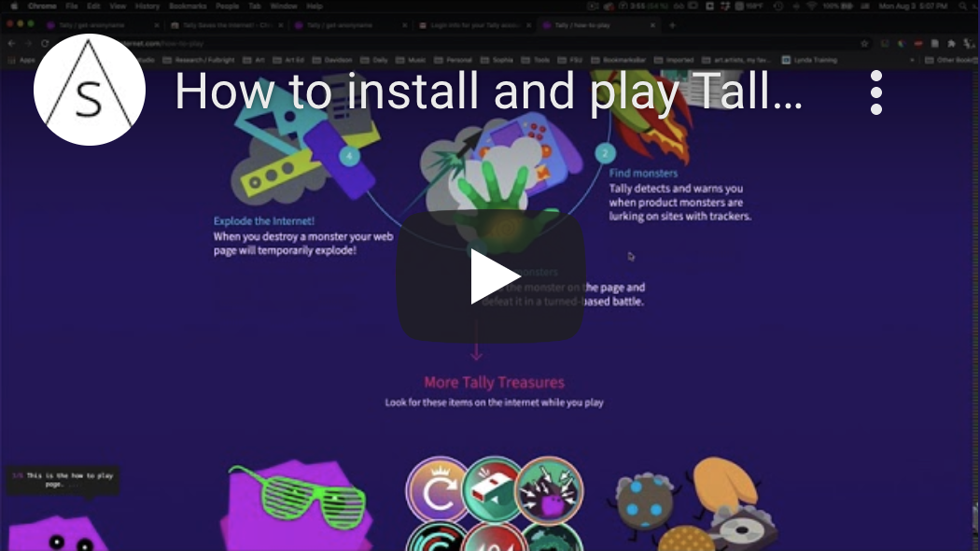The image size is (980, 551).
Task: Click the 'More Tally Treasures' heading
Action: tap(494, 382)
